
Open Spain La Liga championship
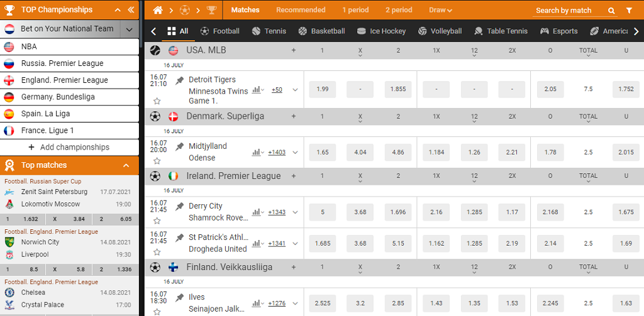(69, 114)
